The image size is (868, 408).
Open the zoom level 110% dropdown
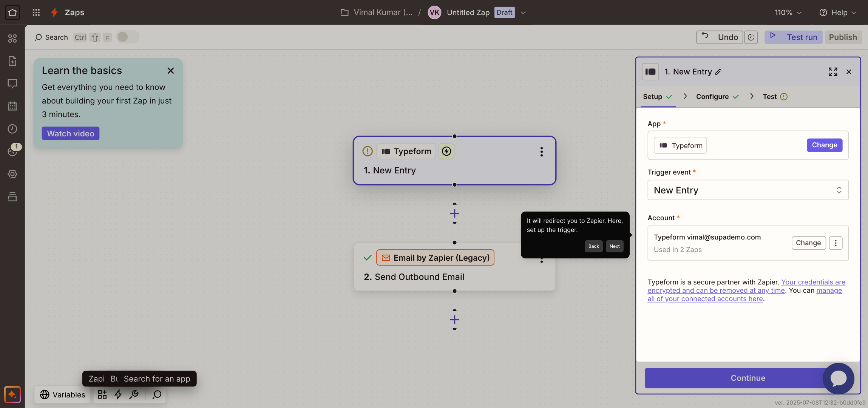coord(788,12)
